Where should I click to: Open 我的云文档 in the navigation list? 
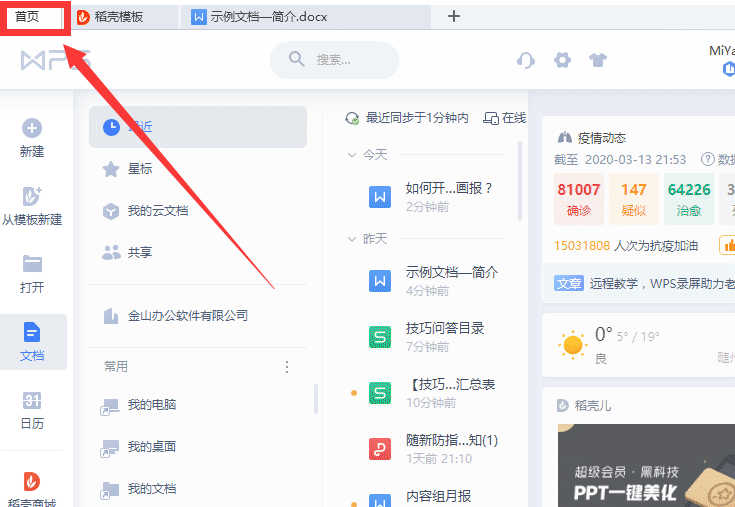coord(157,211)
